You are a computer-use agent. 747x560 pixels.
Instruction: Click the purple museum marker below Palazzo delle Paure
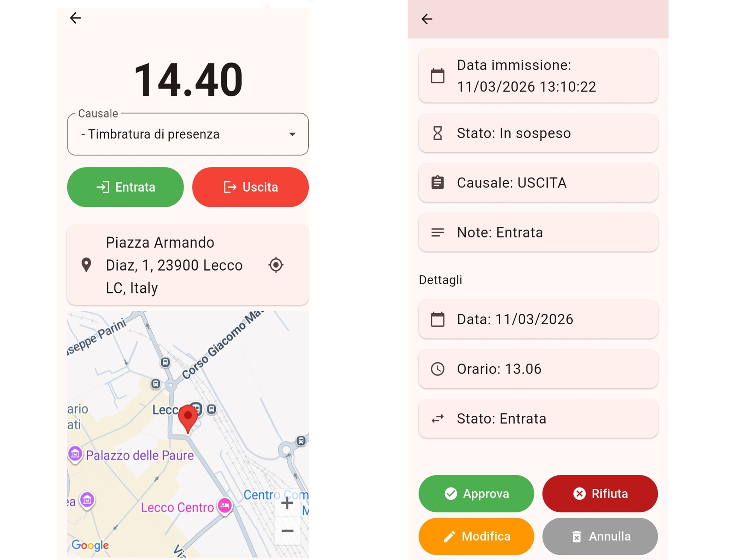[87, 500]
